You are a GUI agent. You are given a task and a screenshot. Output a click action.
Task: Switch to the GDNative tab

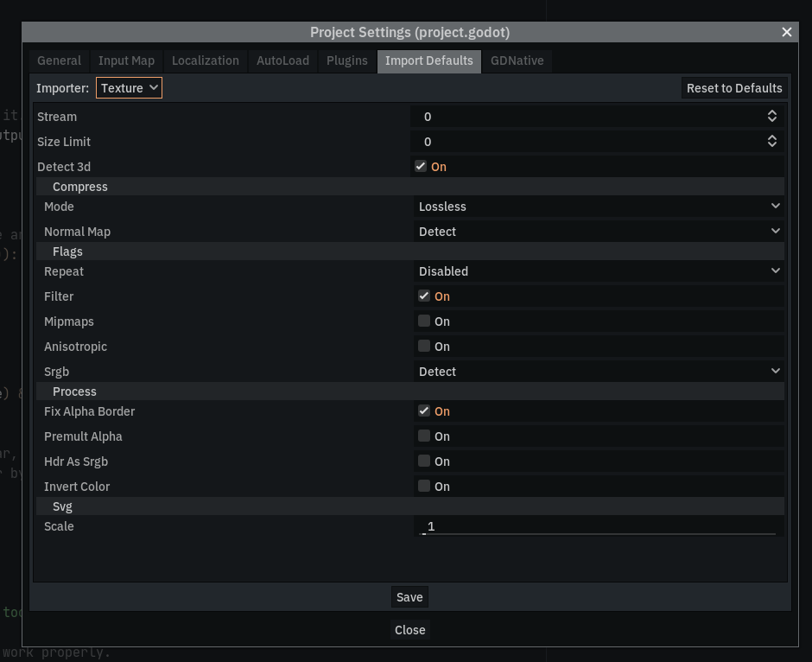point(517,60)
